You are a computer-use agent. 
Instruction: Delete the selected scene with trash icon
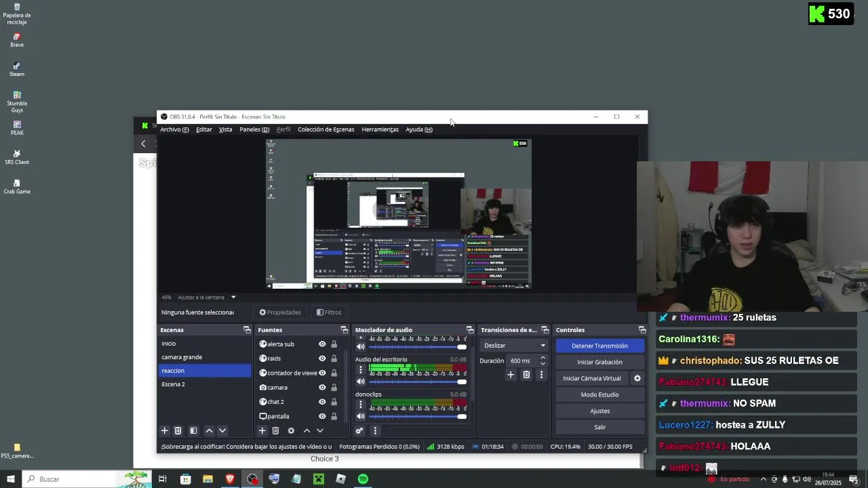click(178, 430)
